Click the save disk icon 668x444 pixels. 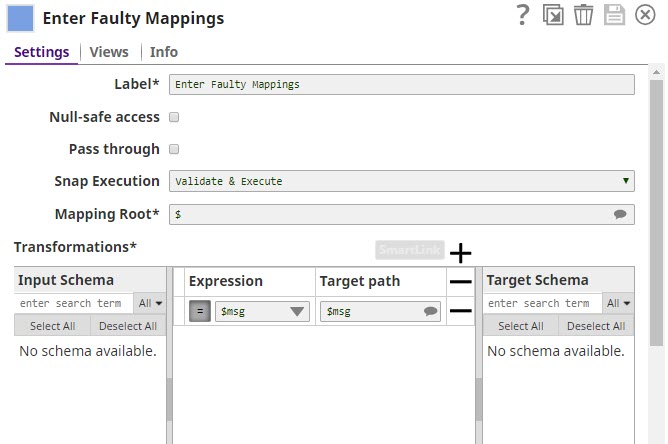(x=615, y=15)
